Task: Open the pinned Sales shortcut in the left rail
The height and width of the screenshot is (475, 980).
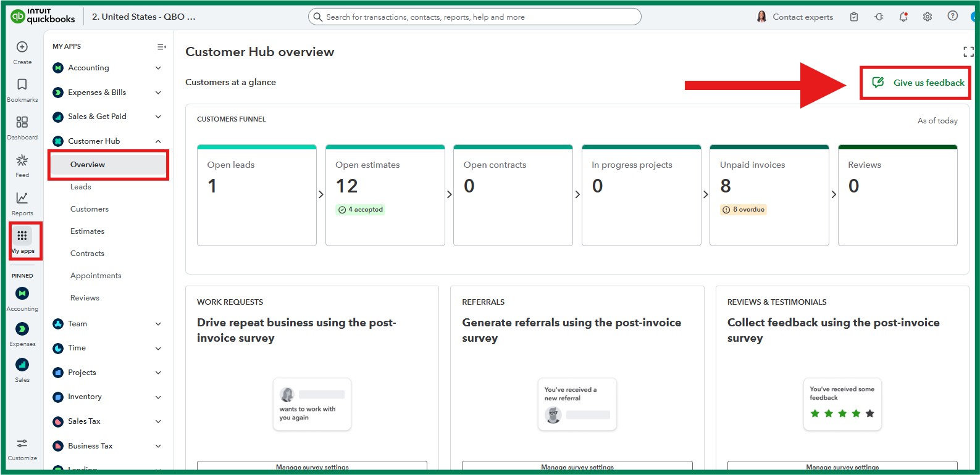Action: tap(22, 370)
